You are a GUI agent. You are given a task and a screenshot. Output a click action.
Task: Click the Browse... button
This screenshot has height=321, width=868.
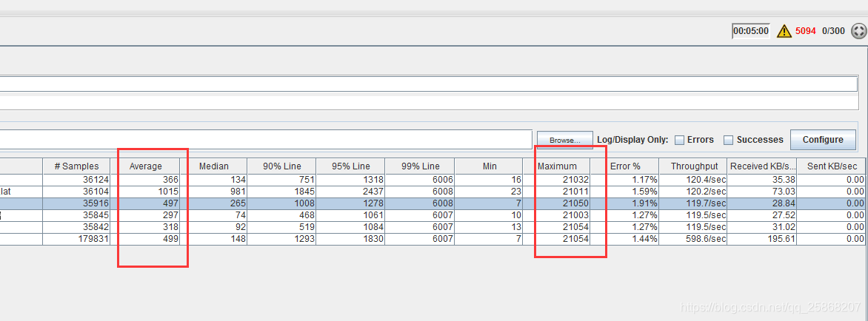tap(564, 141)
